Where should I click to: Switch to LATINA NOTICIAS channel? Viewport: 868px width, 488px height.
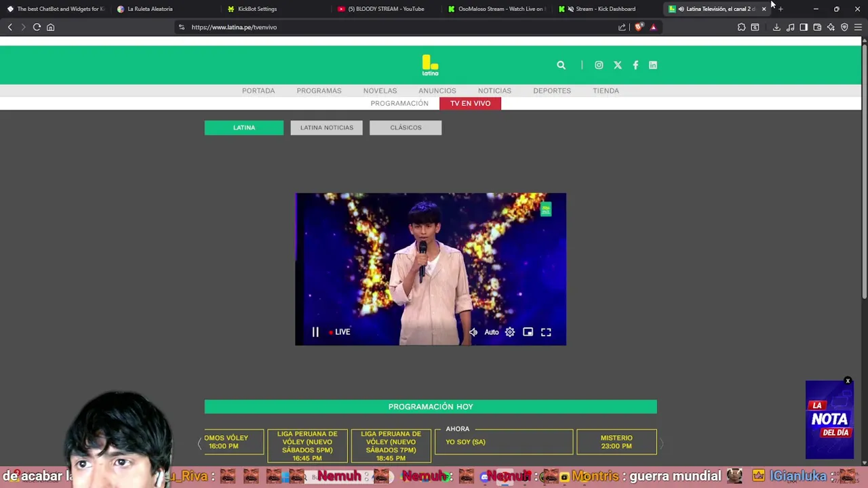tap(327, 127)
